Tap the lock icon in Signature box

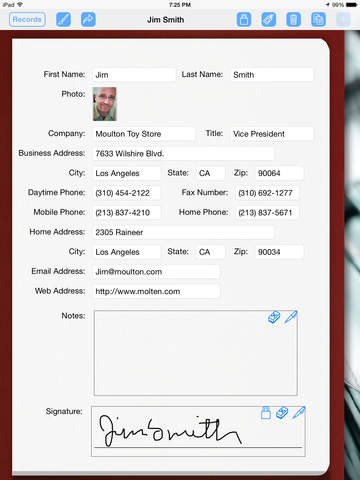tap(266, 413)
